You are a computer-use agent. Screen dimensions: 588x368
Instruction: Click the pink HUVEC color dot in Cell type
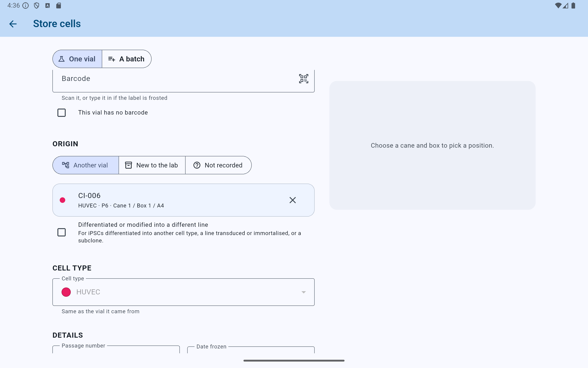[x=66, y=292]
